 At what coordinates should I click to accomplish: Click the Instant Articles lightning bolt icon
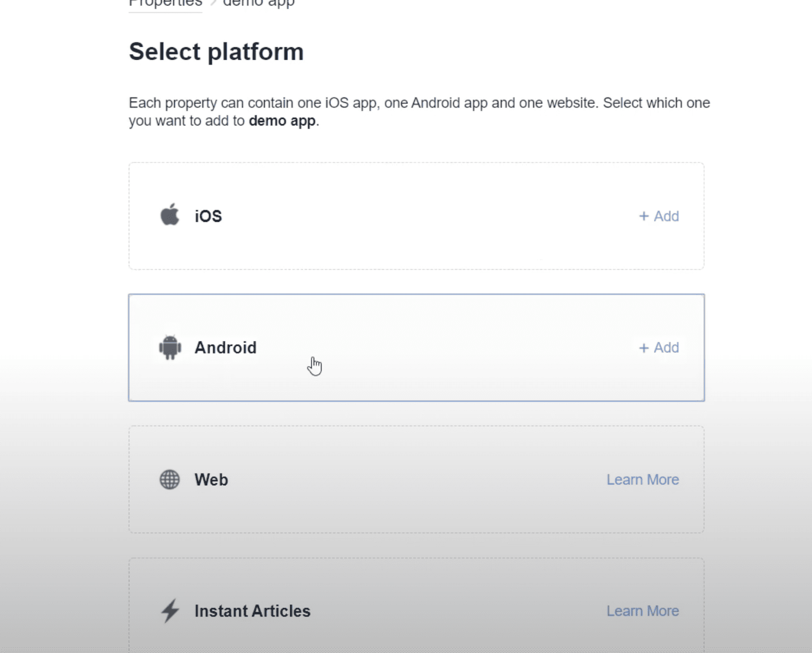[x=170, y=610]
